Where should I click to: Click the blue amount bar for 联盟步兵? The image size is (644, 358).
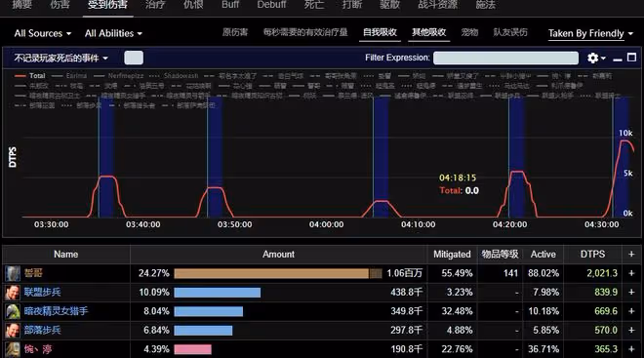(x=218, y=292)
